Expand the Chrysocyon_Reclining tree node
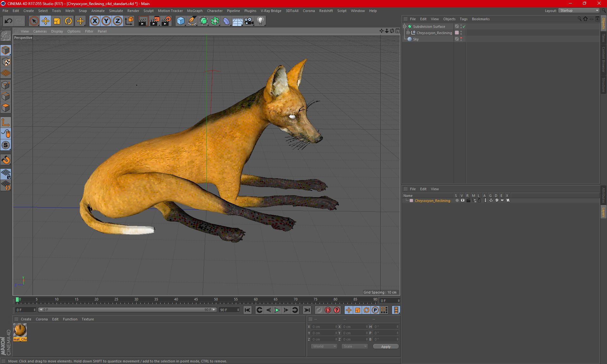 click(408, 33)
